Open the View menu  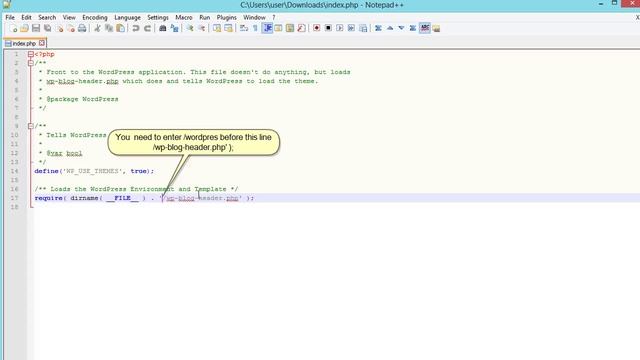click(69, 18)
